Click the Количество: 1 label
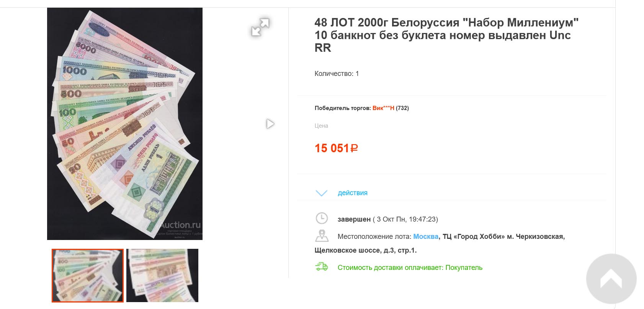The height and width of the screenshot is (309, 644). click(337, 74)
